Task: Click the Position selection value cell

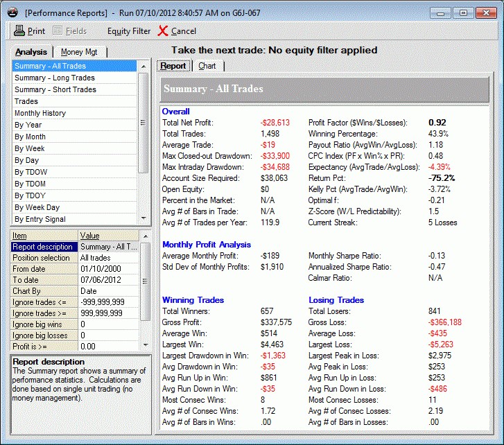Action: click(108, 258)
